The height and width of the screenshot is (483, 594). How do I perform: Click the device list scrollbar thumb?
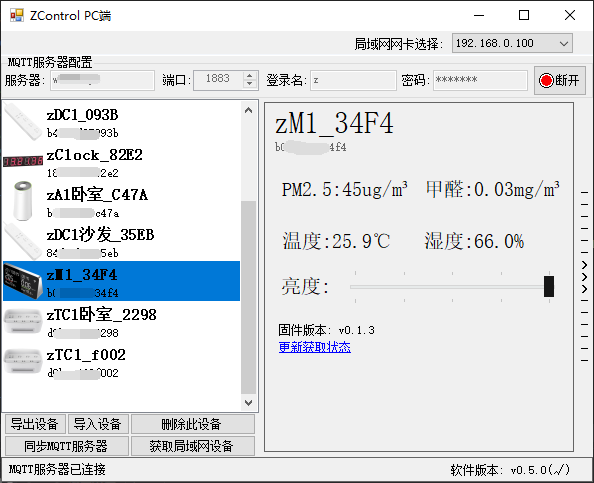tap(249, 297)
